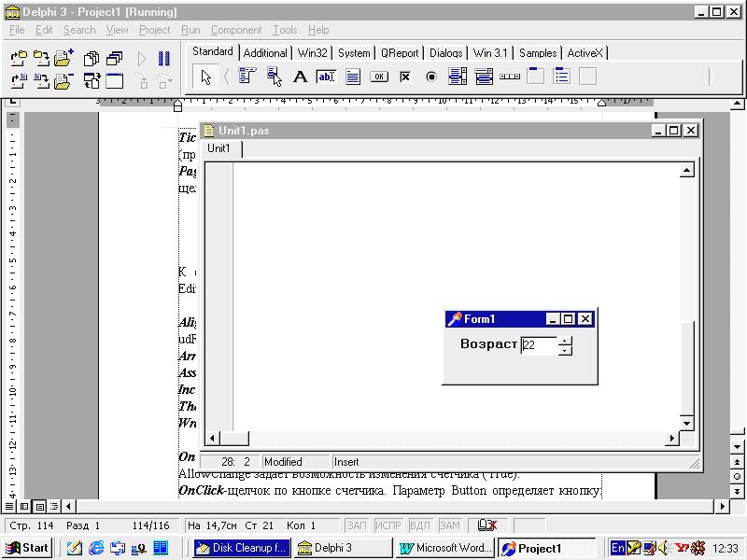Switch to the QReport palette tab
Screen dimensions: 747x560
(x=400, y=53)
